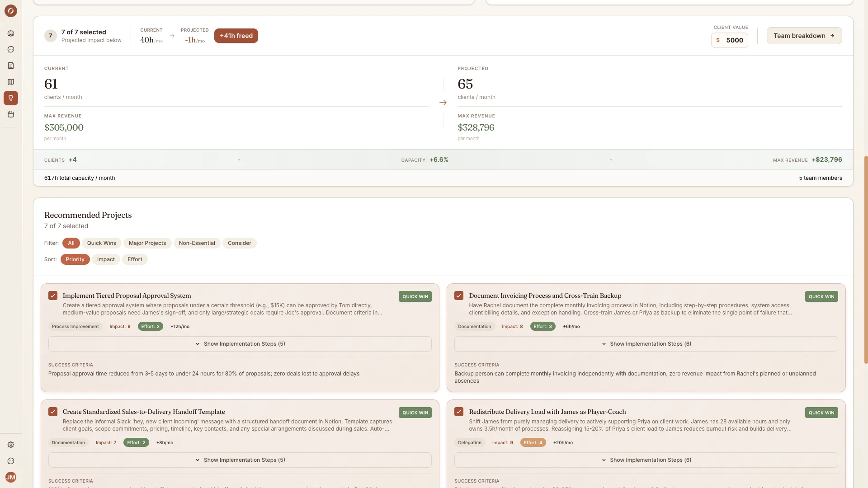868x488 pixels.
Task: Click the Recommended Projects heading
Action: tap(88, 215)
